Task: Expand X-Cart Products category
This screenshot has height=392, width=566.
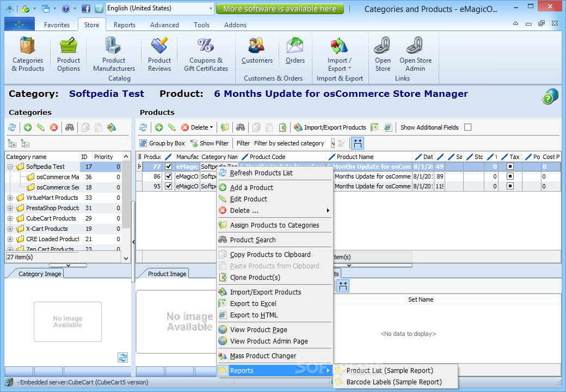Action: point(10,229)
